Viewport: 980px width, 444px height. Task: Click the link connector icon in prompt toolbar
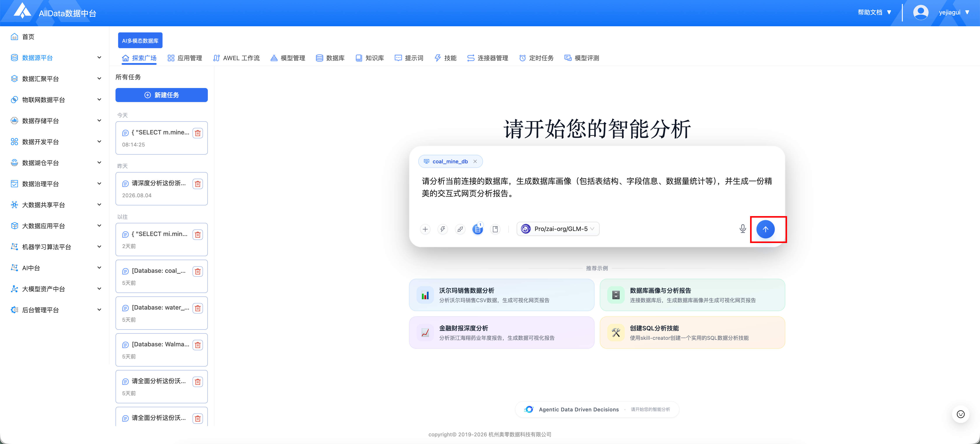[460, 229]
